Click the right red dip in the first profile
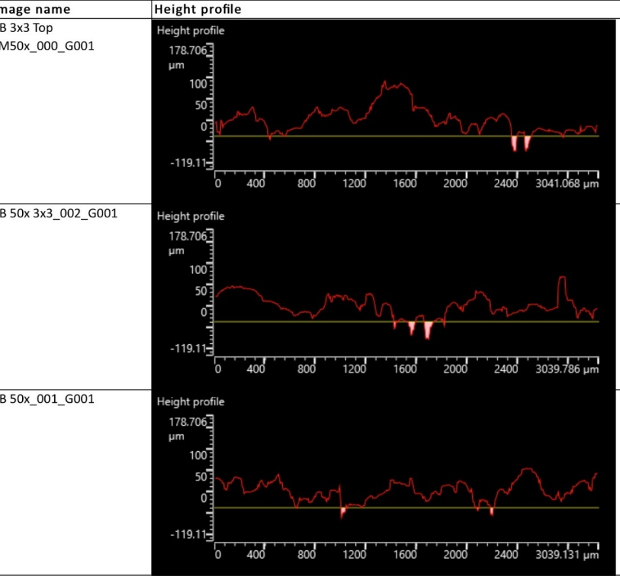This screenshot has height=576, width=620. 527,144
